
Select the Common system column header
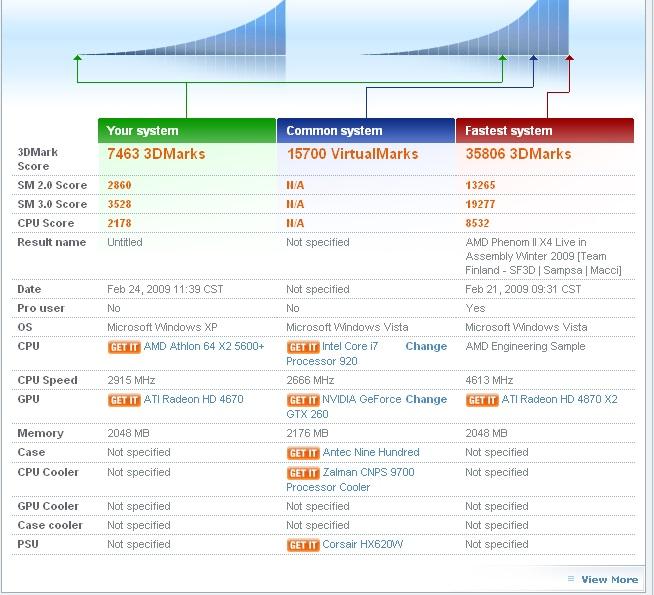point(366,131)
